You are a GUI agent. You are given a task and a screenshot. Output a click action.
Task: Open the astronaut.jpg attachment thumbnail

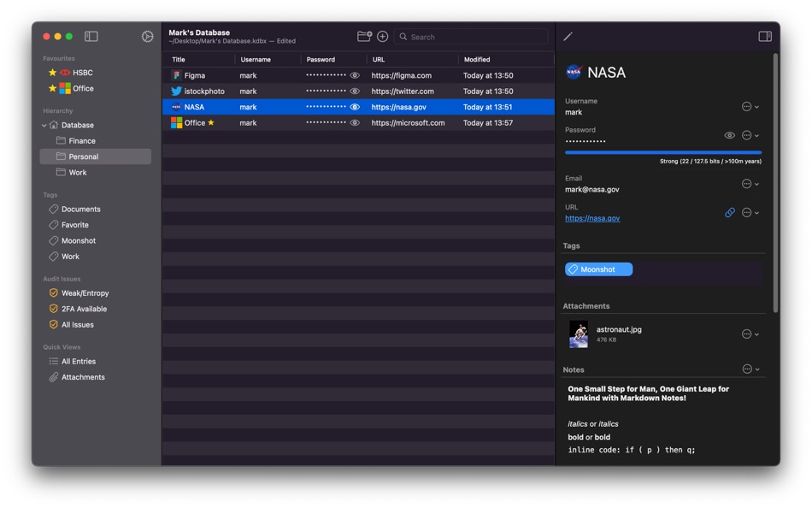[x=579, y=334]
